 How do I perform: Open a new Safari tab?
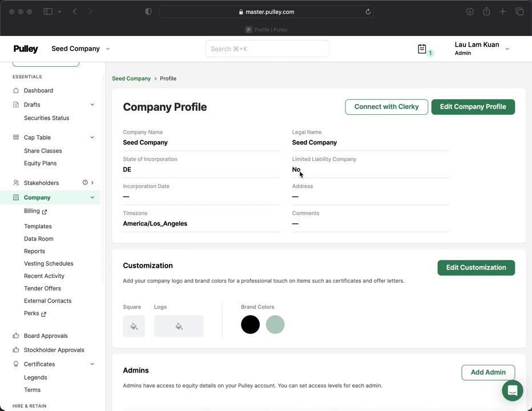coord(503,11)
